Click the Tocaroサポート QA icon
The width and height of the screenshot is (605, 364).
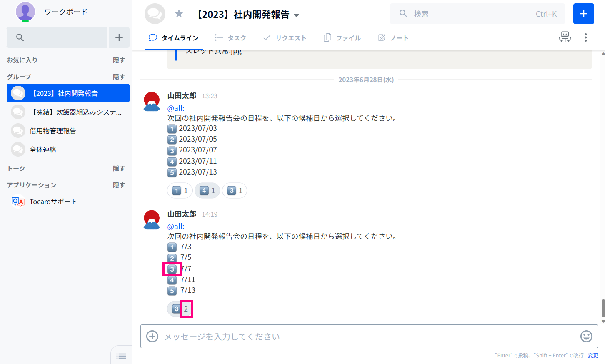[18, 202]
